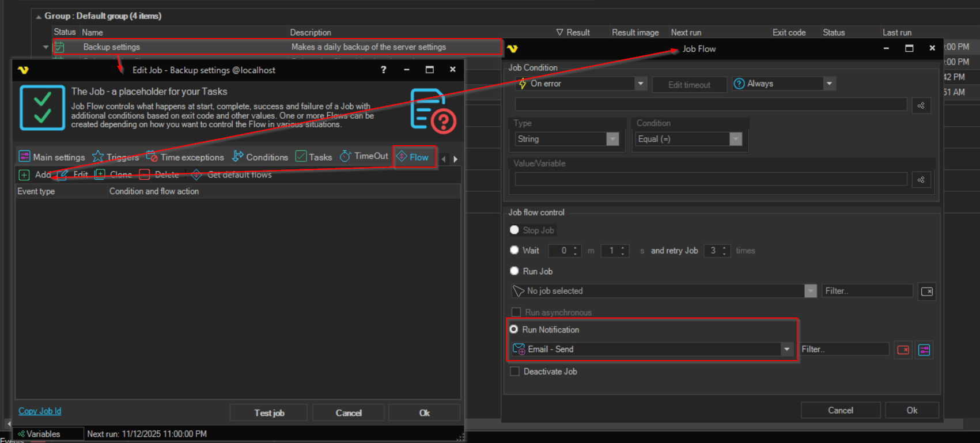Click the blue edit notification icon

click(x=924, y=350)
